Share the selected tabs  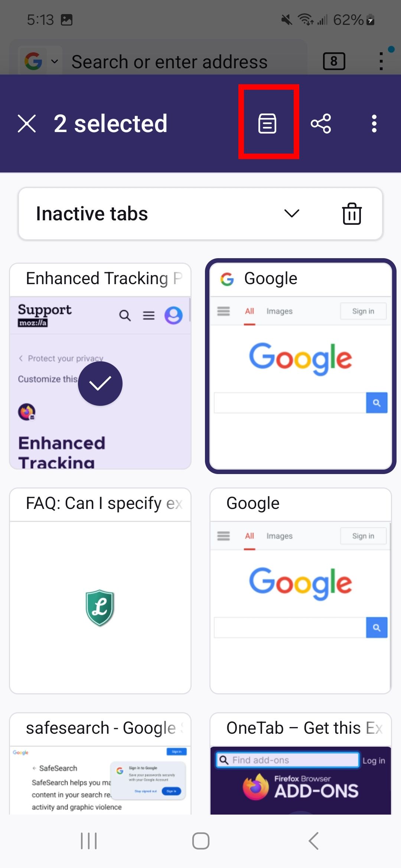(x=321, y=124)
